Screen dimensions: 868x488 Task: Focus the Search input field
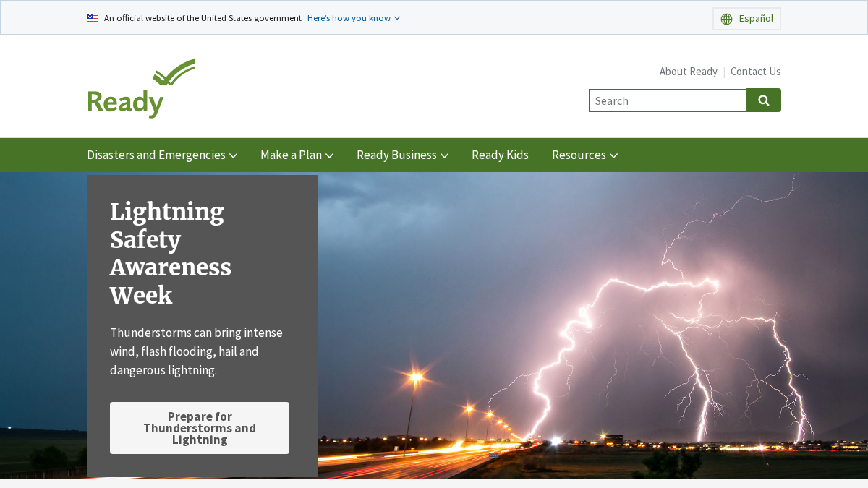coord(668,100)
